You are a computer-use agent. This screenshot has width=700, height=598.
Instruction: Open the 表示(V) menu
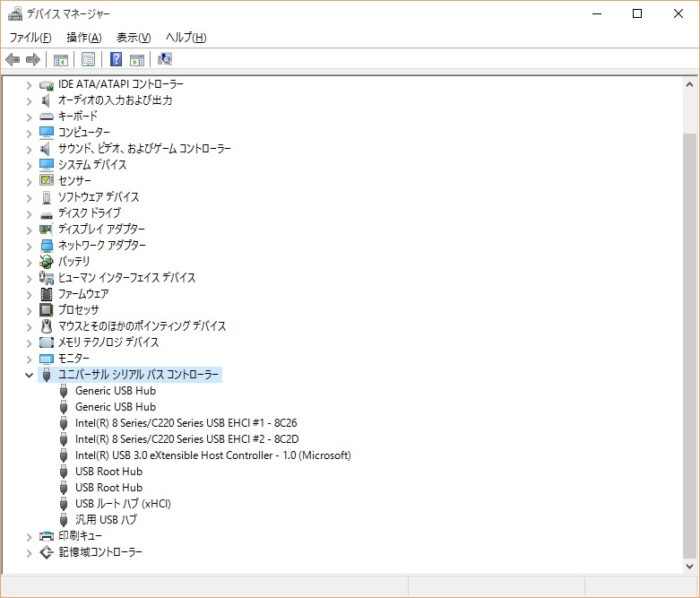point(133,37)
